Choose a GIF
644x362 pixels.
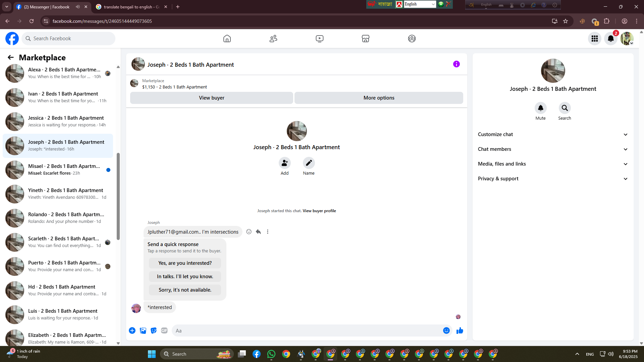click(164, 330)
